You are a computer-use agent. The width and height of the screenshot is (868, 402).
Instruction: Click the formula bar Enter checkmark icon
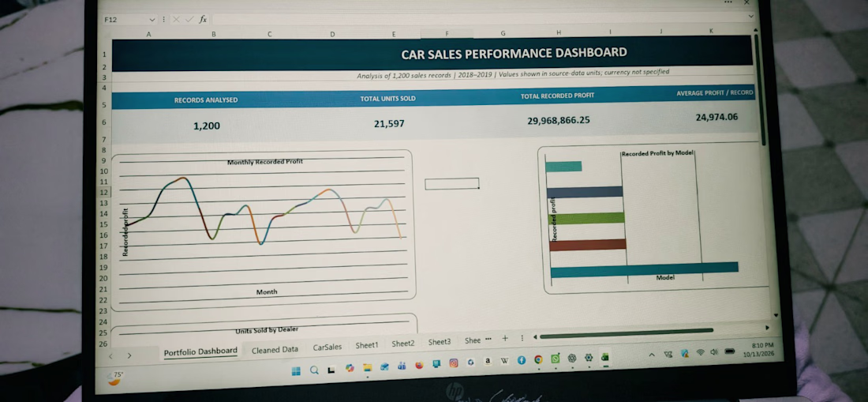coord(189,20)
